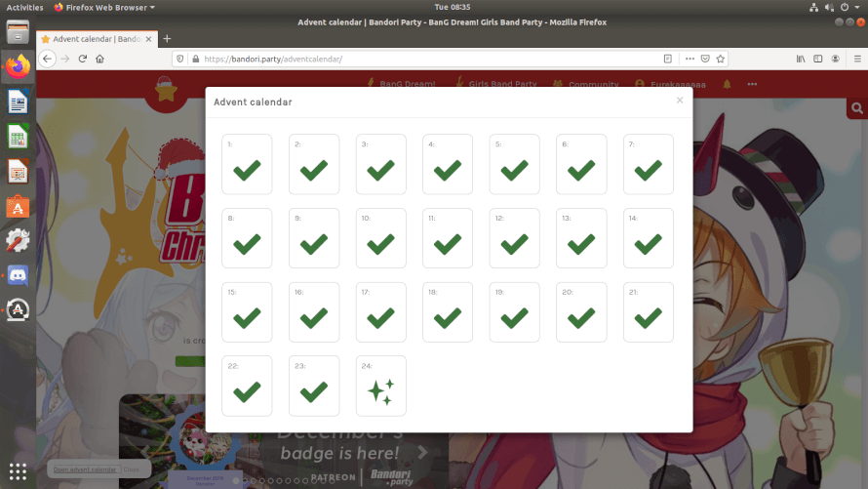The image size is (868, 489).
Task: Click the search magnifier icon
Action: 857,108
